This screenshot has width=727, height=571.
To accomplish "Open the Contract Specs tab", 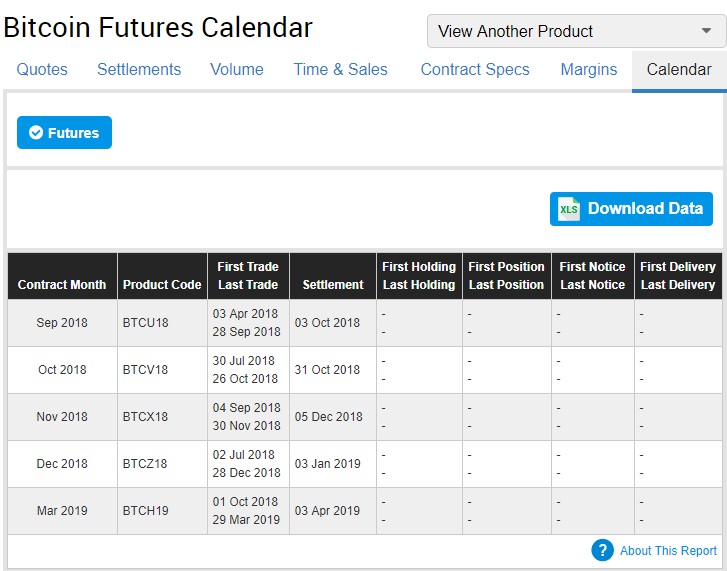I will tap(475, 70).
